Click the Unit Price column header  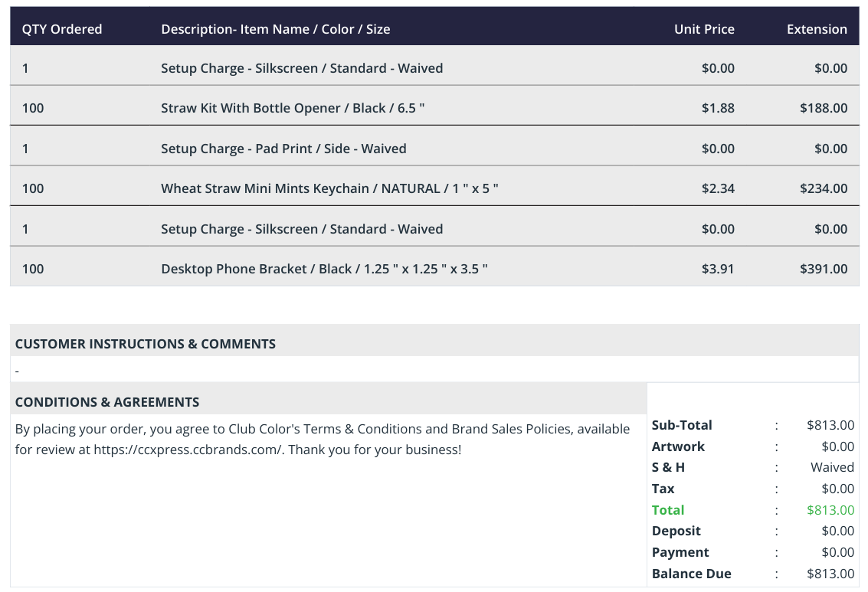click(x=704, y=29)
